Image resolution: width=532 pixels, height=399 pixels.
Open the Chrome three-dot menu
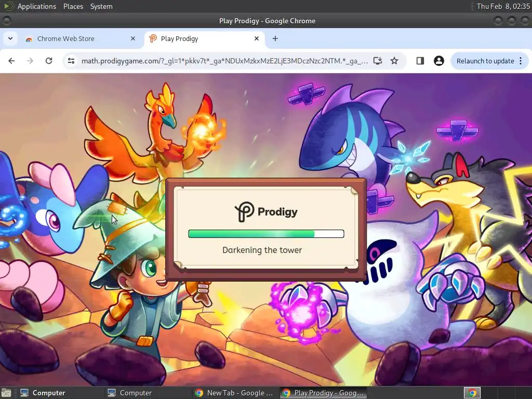click(x=521, y=61)
